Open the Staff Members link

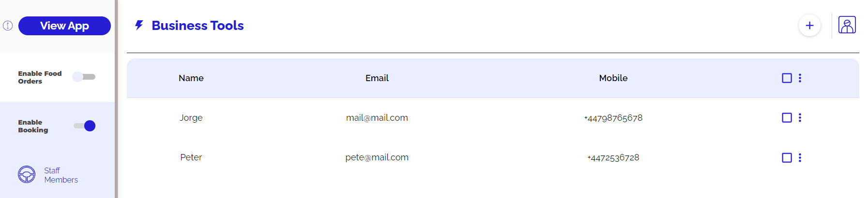click(61, 175)
